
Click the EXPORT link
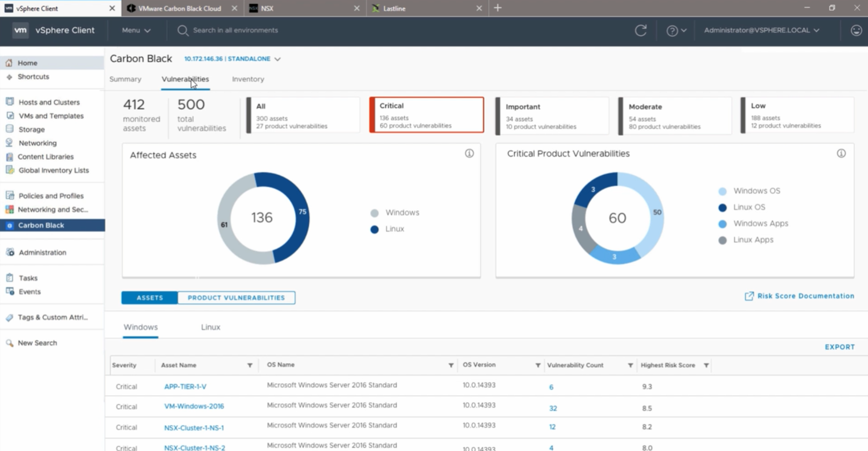point(839,346)
